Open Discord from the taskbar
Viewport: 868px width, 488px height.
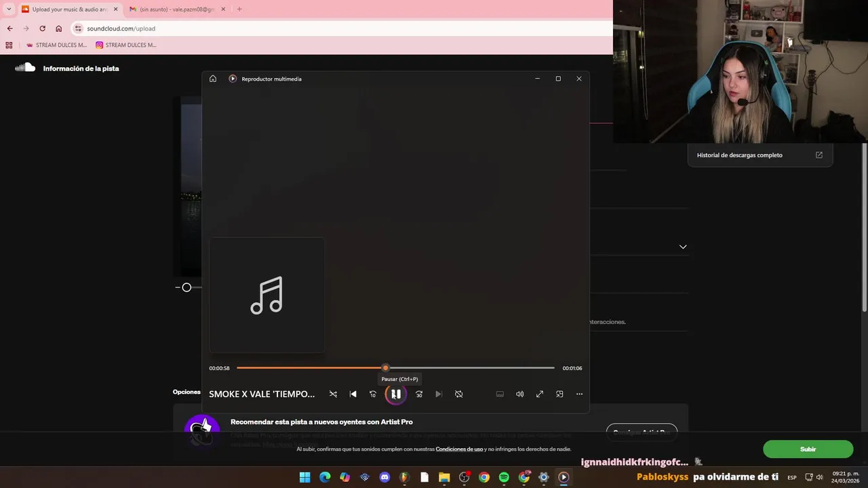click(384, 477)
